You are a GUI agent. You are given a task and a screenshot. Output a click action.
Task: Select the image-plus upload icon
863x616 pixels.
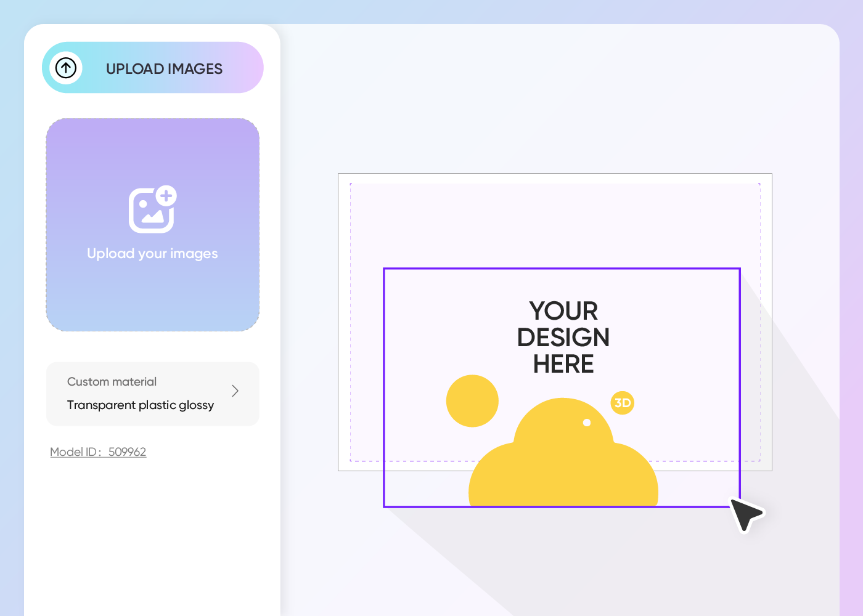coord(152,209)
